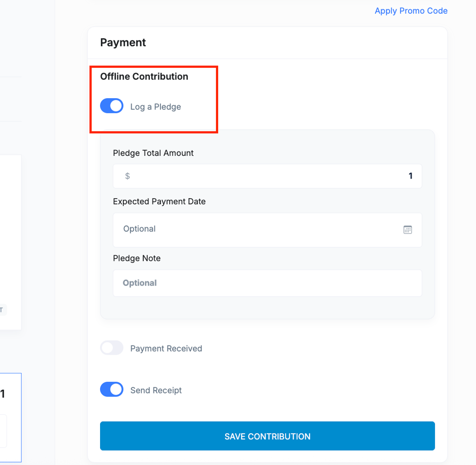Click into the Pledge Note field
476x465 pixels.
coord(267,283)
